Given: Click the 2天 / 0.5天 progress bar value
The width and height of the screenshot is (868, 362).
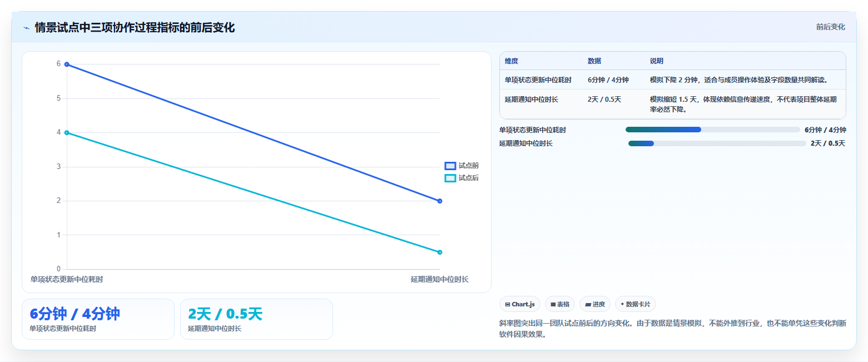Looking at the screenshot, I should point(828,143).
